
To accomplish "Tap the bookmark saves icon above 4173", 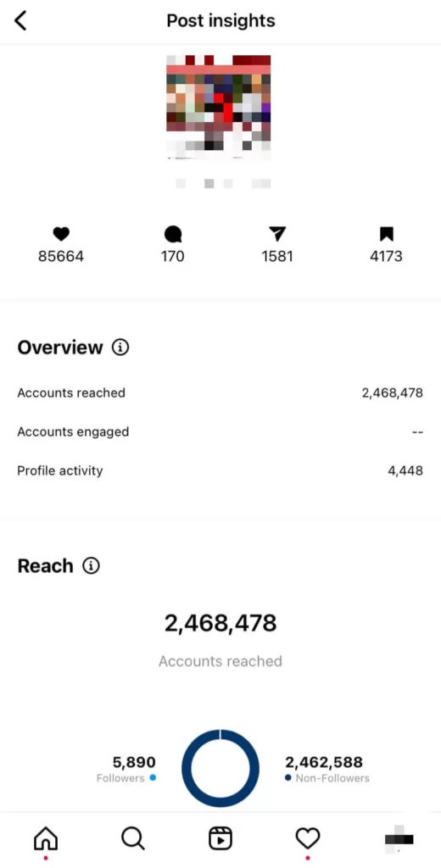I will [x=386, y=235].
